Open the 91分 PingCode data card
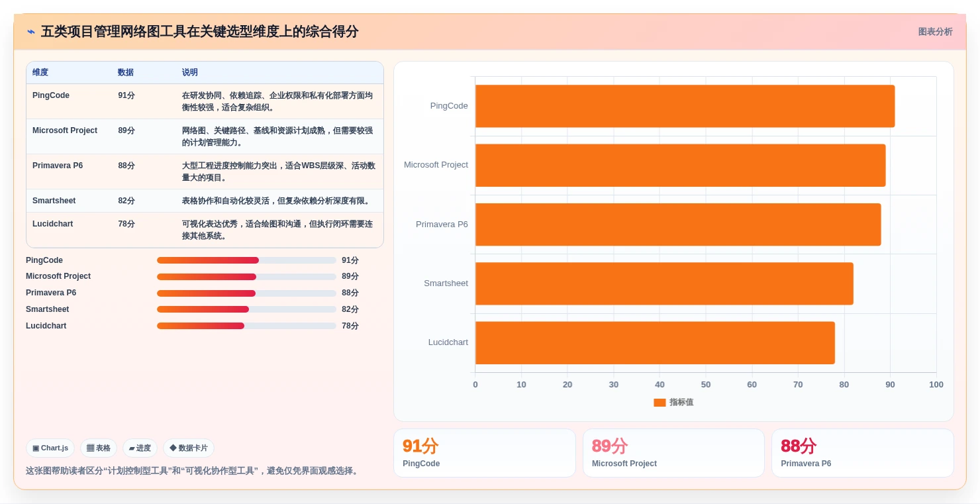 pos(485,453)
